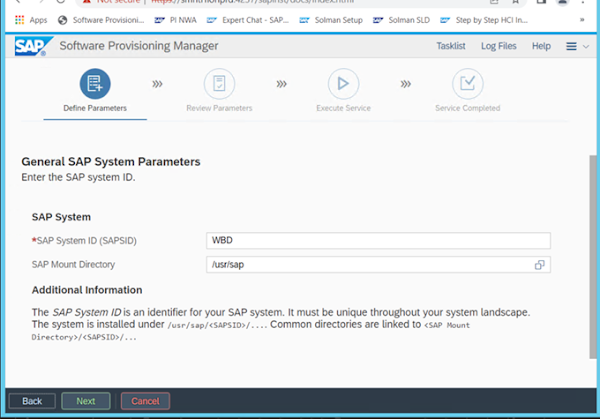Click the Back button
The width and height of the screenshot is (600, 419).
pyautogui.click(x=32, y=401)
